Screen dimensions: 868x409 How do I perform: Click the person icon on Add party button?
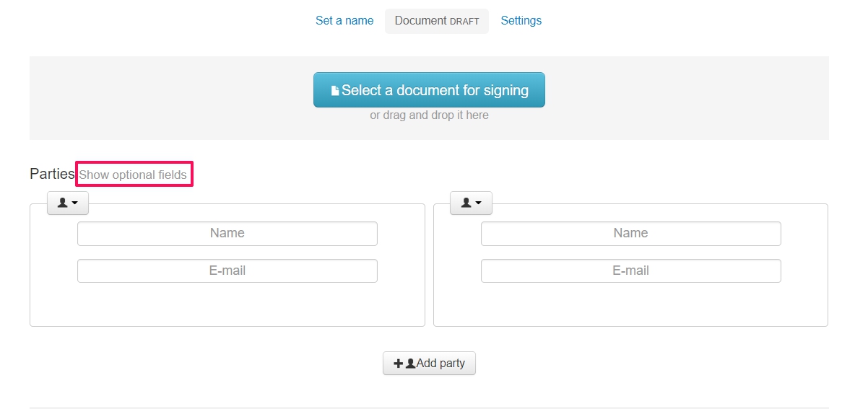click(x=410, y=364)
